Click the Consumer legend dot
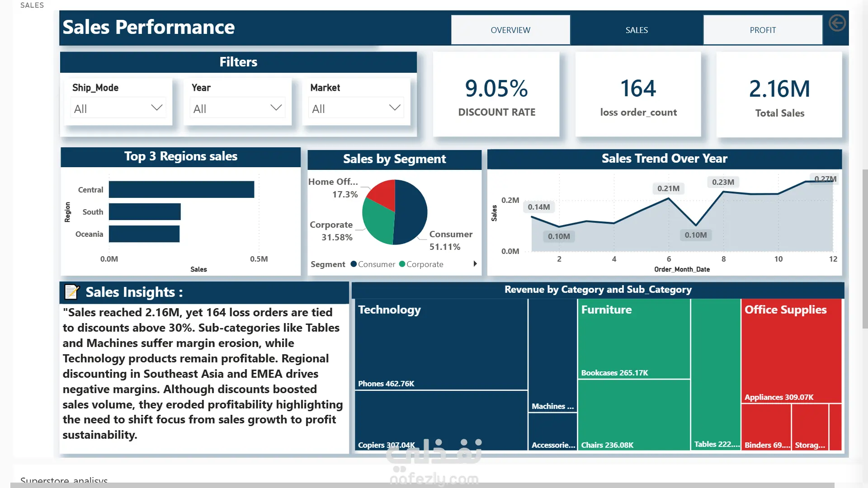Image resolution: width=868 pixels, height=488 pixels. point(354,264)
